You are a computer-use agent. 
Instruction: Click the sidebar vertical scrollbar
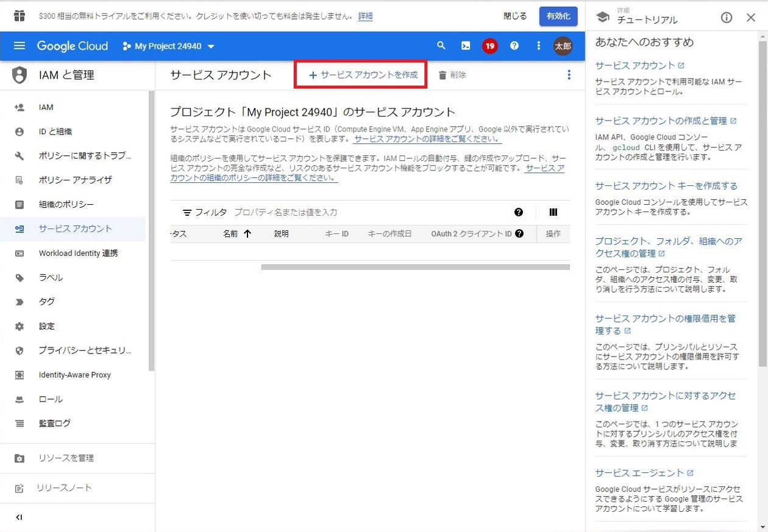152,230
